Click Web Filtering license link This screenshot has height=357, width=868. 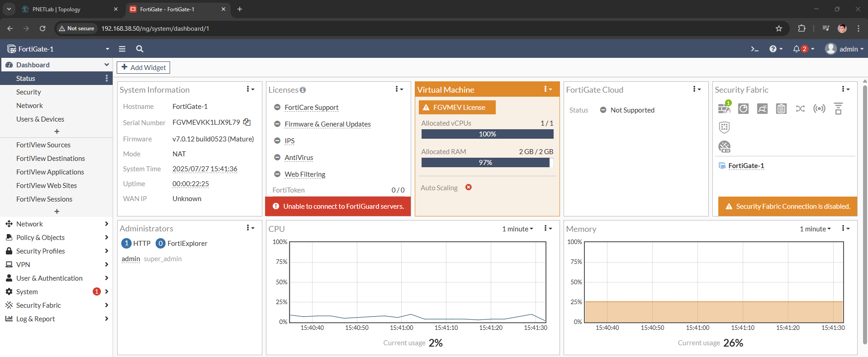pos(305,174)
